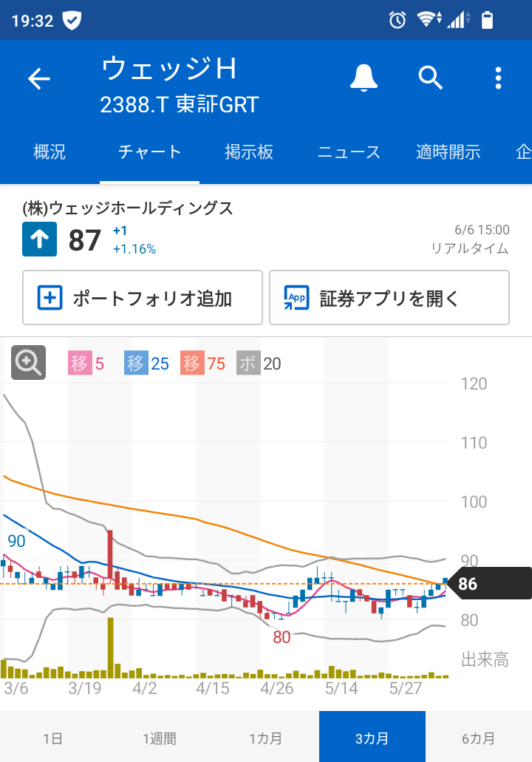Open the three-dot overflow menu
This screenshot has height=762, width=532.
498,78
